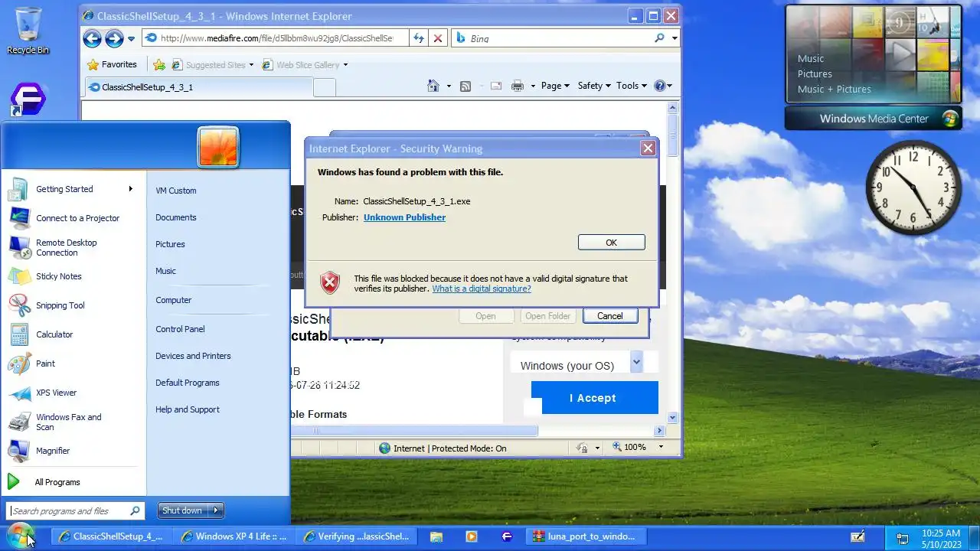Click the Start orb button
The height and width of the screenshot is (551, 980).
click(21, 536)
